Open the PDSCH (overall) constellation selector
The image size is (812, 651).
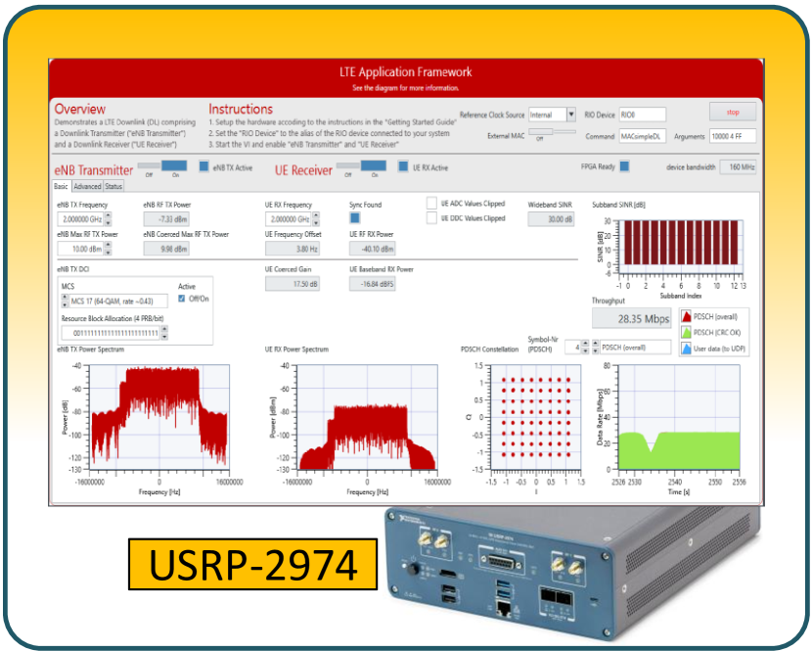635,348
